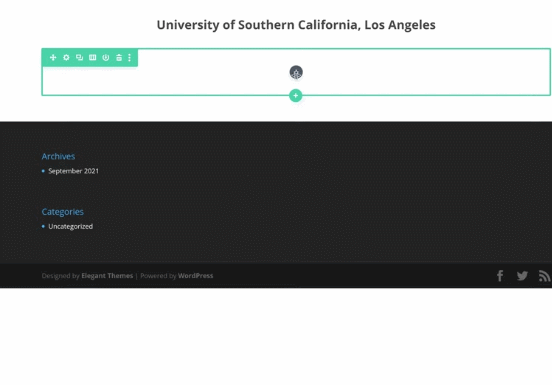Image resolution: width=552 pixels, height=385 pixels.
Task: Open more row options three-dot icon
Action: pyautogui.click(x=130, y=57)
